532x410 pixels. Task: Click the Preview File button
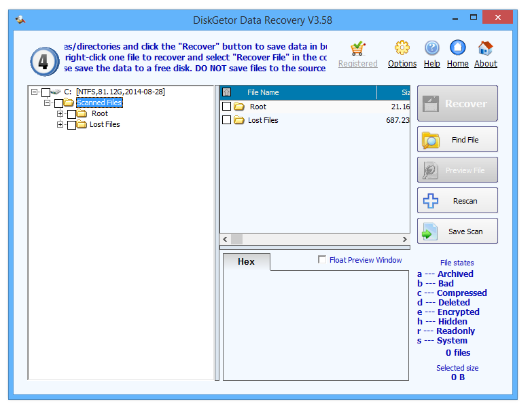[457, 170]
